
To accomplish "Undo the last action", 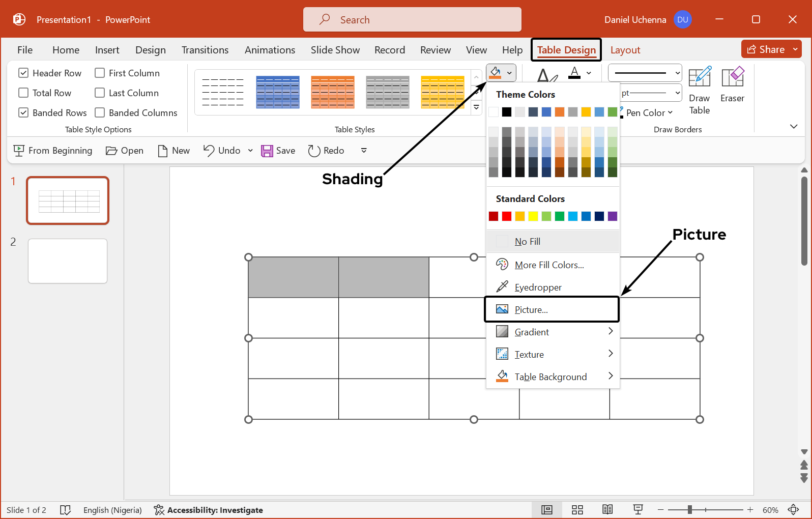I will tap(222, 151).
